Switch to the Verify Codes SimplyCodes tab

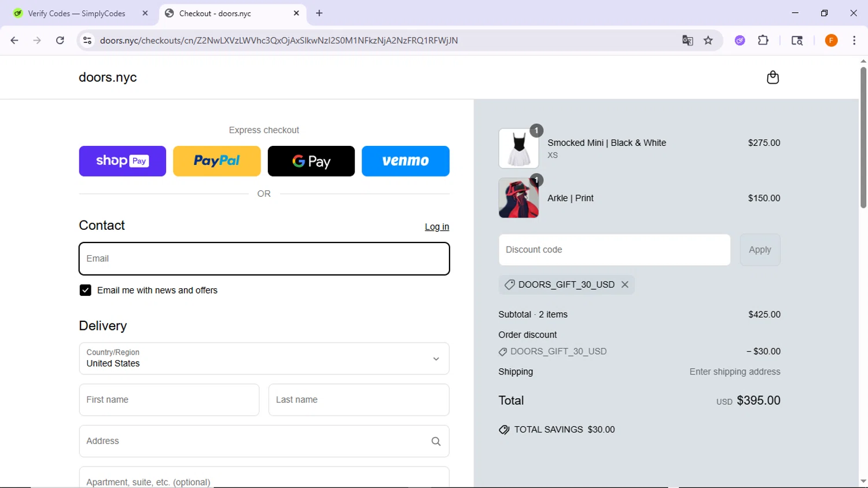76,13
